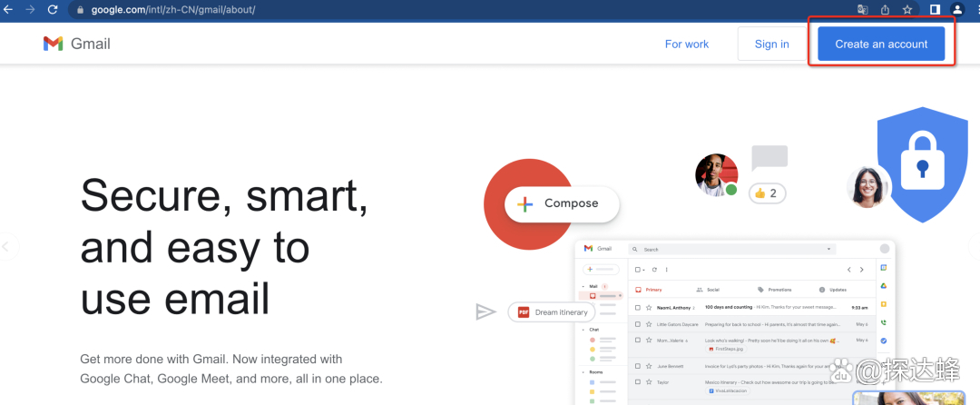Click the browser forward arrow

coord(30,9)
